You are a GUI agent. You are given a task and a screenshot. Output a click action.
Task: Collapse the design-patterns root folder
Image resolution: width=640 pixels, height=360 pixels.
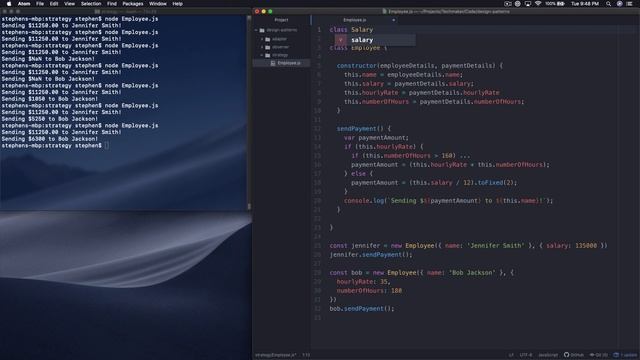(x=256, y=30)
